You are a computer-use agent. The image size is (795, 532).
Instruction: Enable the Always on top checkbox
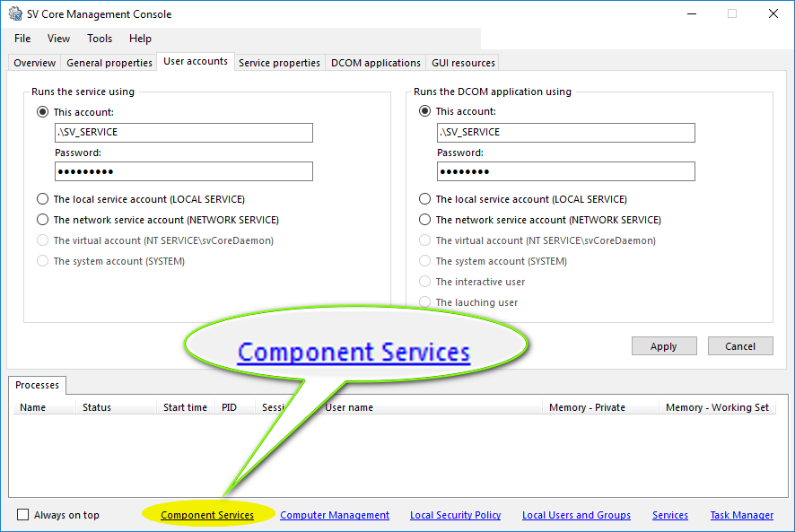[x=23, y=515]
